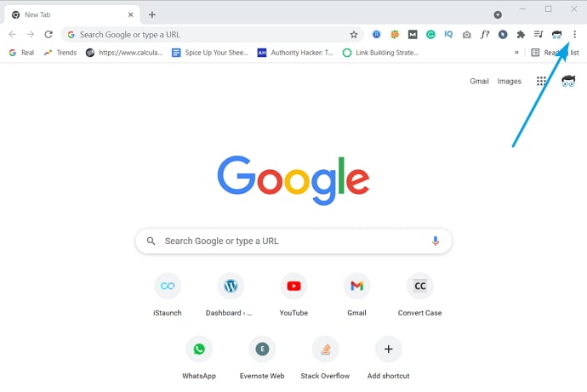
Task: Close the New Tab tab
Action: click(x=131, y=14)
